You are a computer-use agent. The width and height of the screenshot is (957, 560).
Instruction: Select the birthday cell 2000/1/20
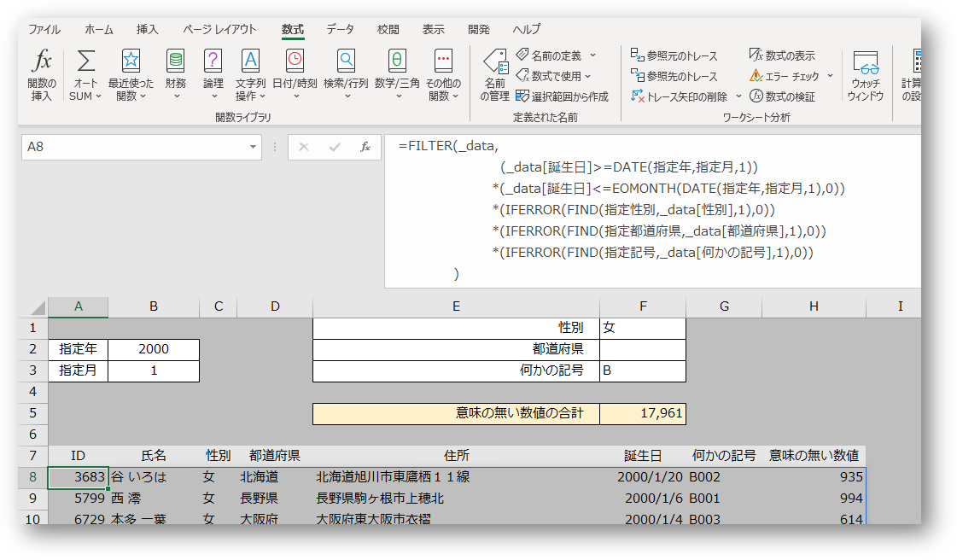click(643, 477)
